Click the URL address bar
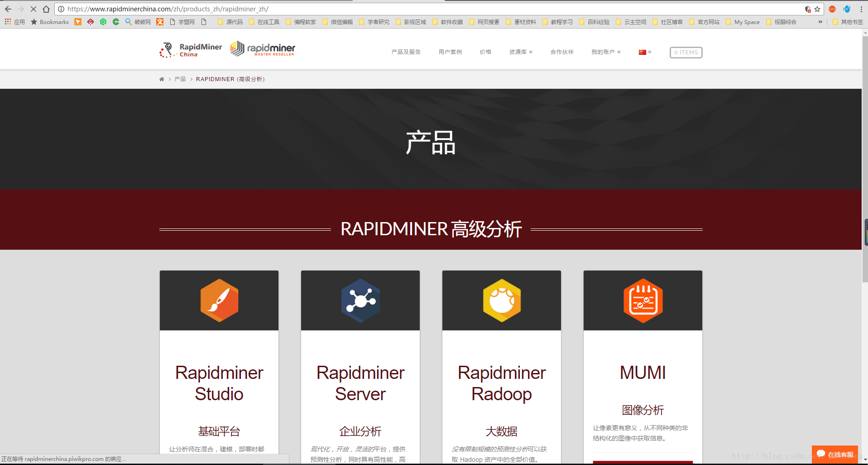Viewport: 868px width, 465px height. coord(430,9)
